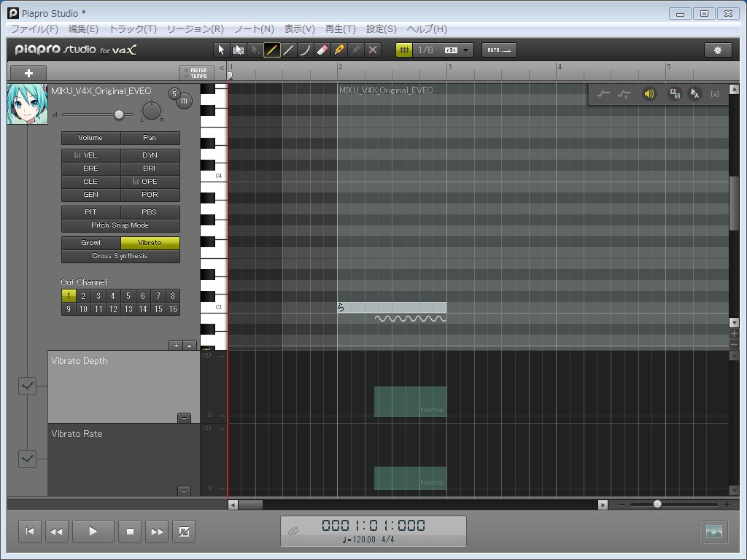Viewport: 747px width, 560px height.
Task: Toggle the METER TEMPO display
Action: coord(196,73)
